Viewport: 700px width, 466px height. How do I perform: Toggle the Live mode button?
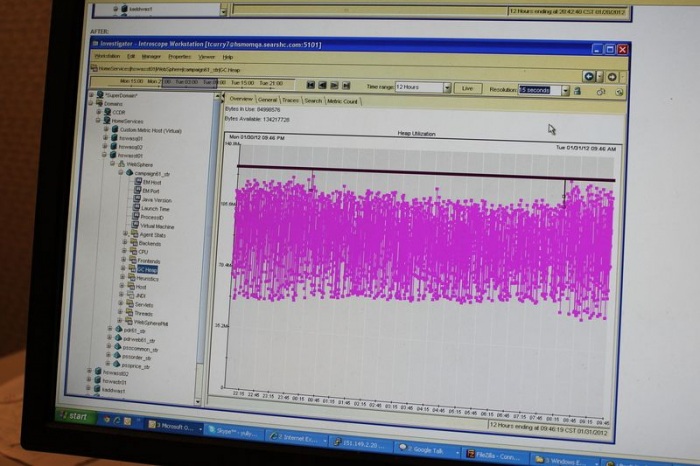point(467,88)
